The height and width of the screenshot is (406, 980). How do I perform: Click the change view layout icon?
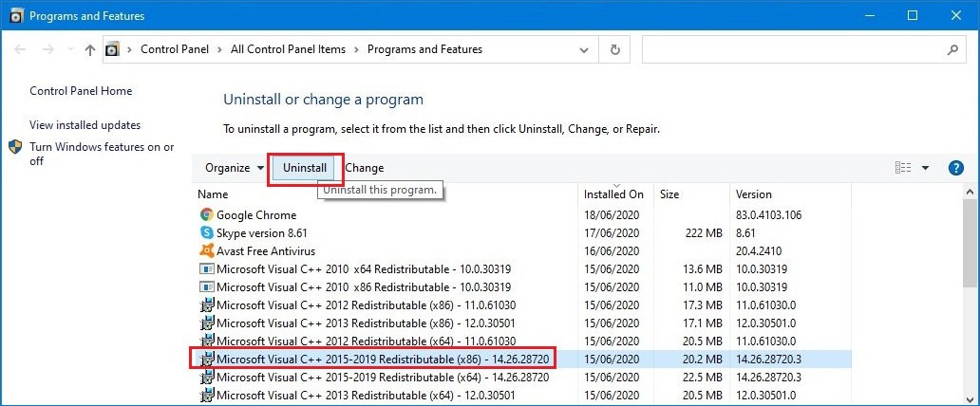(x=903, y=167)
